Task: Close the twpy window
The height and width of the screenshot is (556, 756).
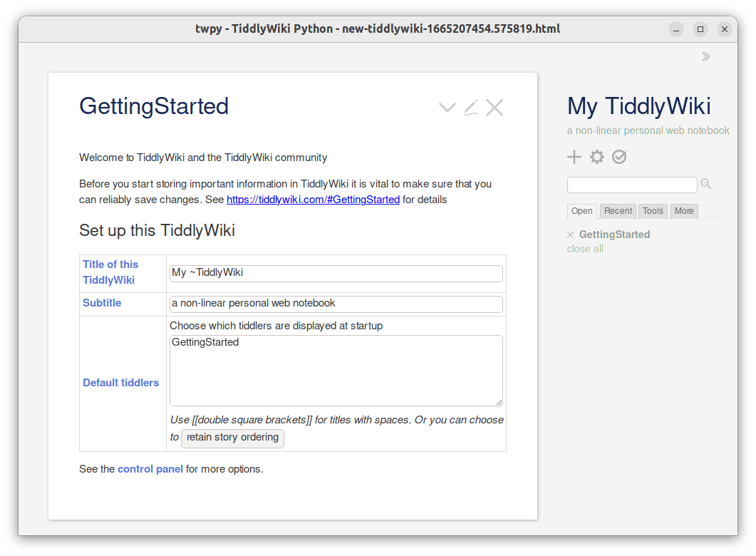Action: pos(724,29)
